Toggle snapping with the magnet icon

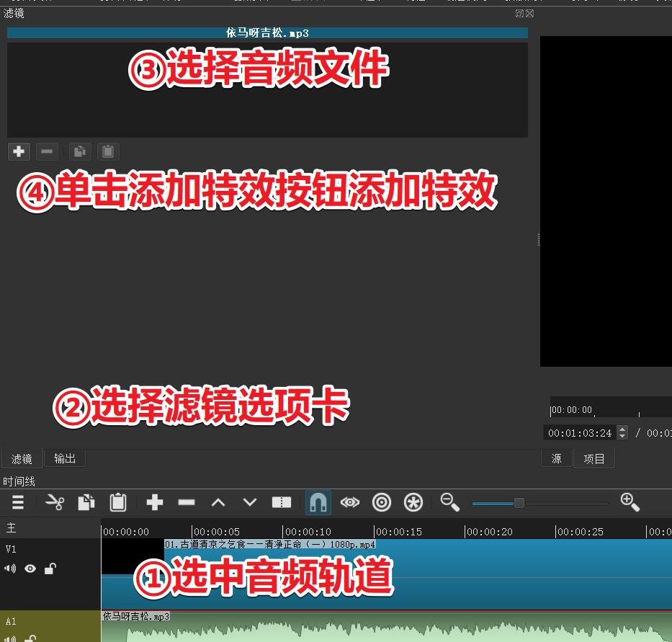pyautogui.click(x=318, y=502)
